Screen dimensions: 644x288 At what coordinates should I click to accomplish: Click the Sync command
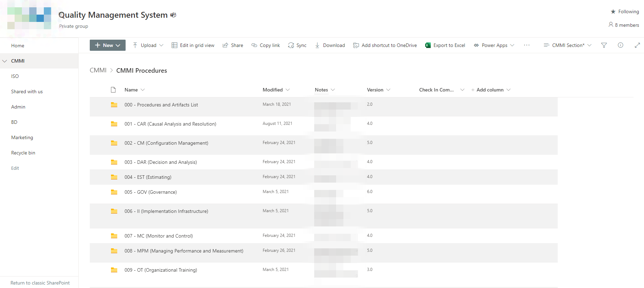297,45
